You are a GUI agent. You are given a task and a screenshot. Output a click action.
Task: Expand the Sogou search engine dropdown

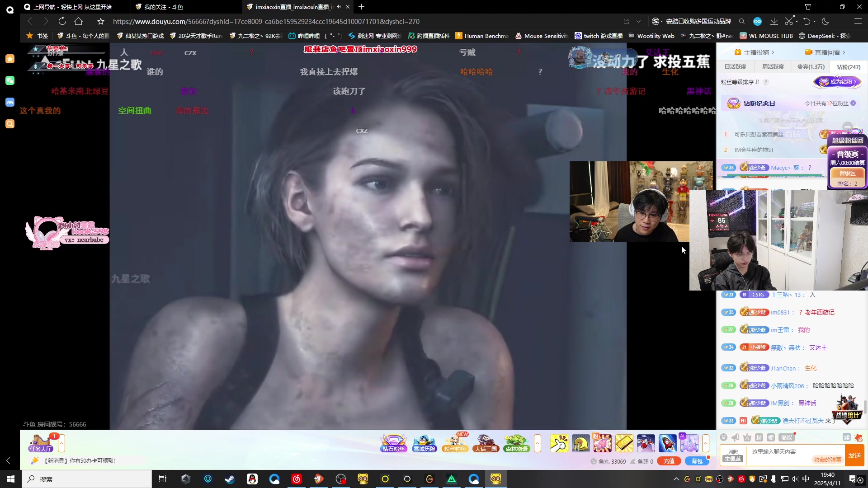(x=661, y=21)
